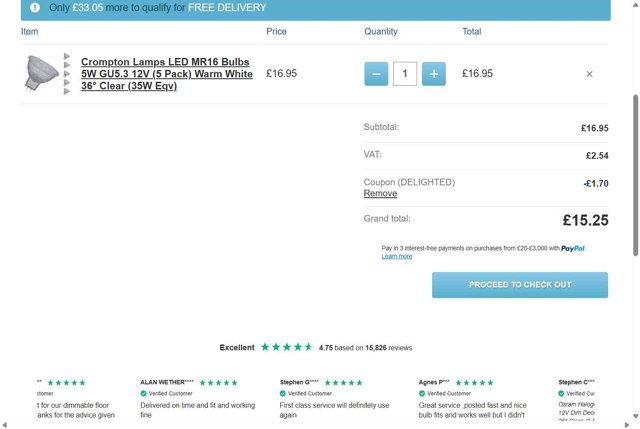
Task: Increase quantity with the plus button
Action: [433, 74]
